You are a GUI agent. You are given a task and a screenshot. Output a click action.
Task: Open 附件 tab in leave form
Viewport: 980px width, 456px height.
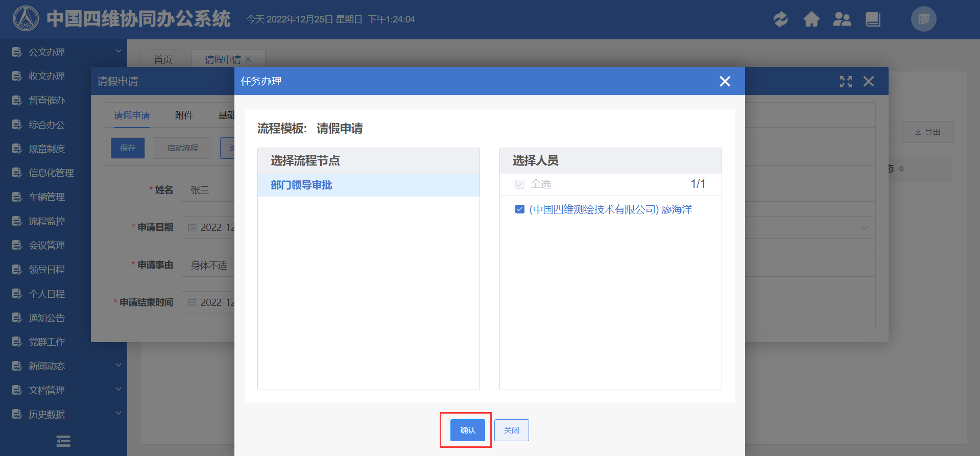184,115
